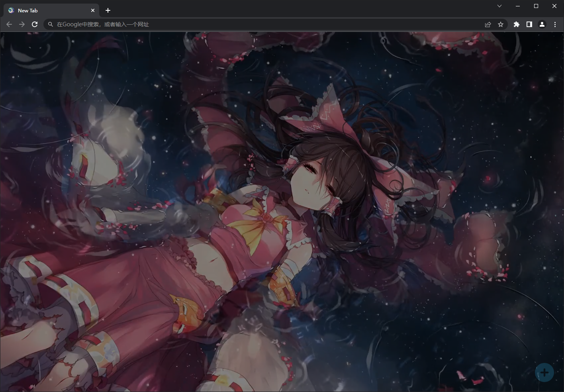Expand the tab search dropdown arrow
The width and height of the screenshot is (564, 392).
499,6
